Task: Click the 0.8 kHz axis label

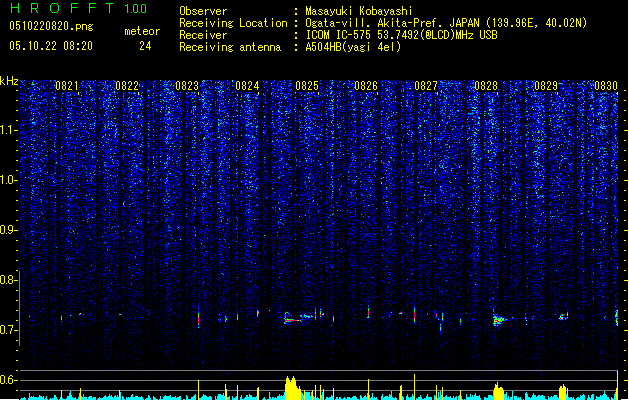Action: tap(8, 280)
